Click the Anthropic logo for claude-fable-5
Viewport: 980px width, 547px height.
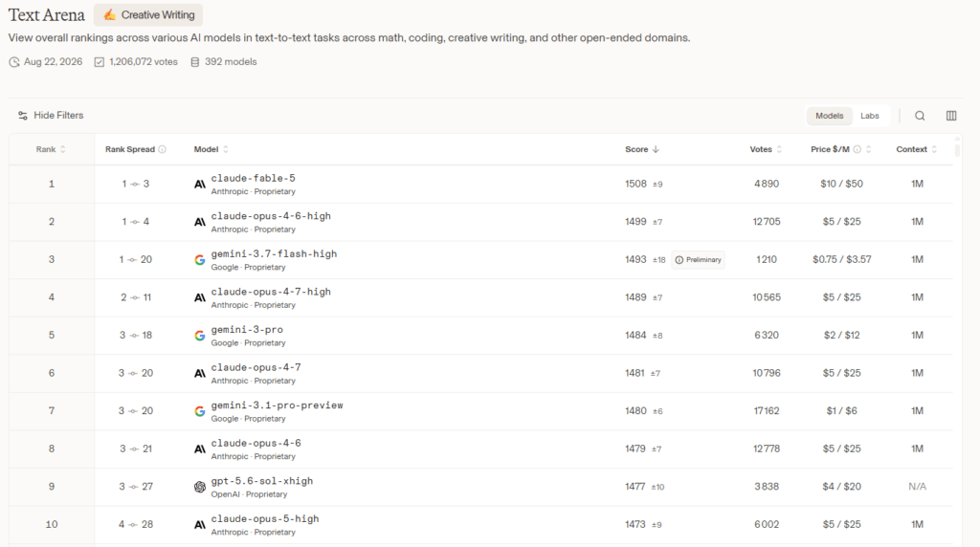[199, 185]
